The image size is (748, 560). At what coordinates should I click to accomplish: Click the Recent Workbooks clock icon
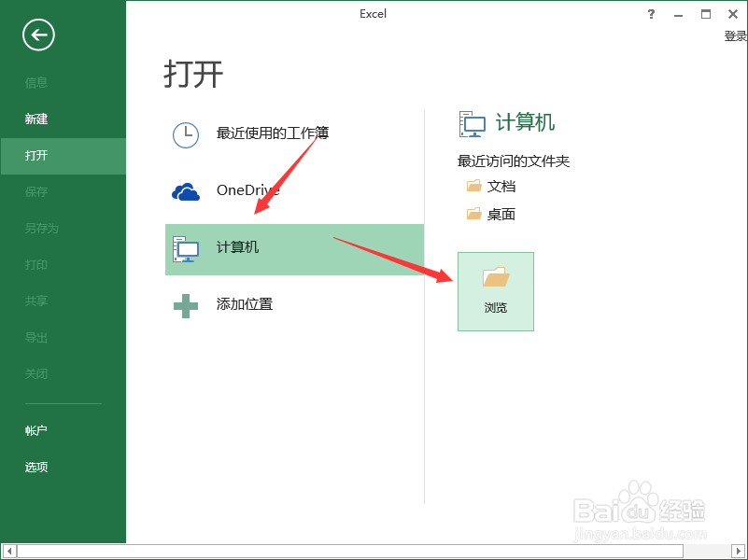[186, 134]
